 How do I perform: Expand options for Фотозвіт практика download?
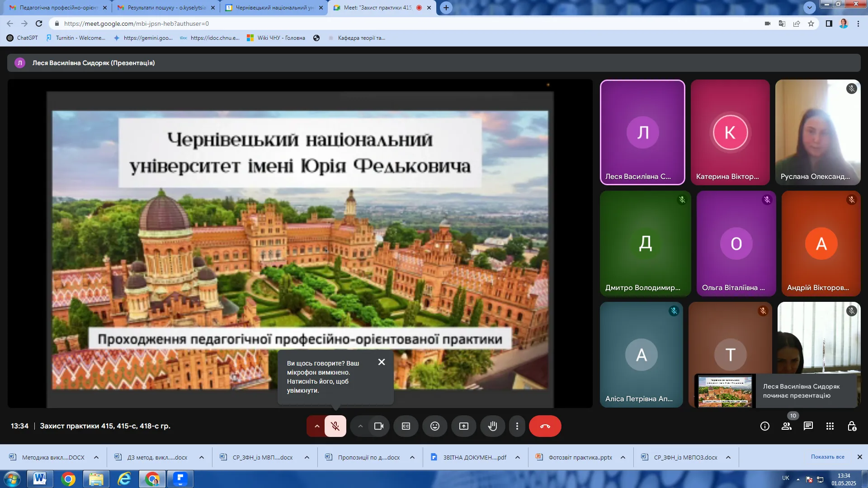(623, 457)
